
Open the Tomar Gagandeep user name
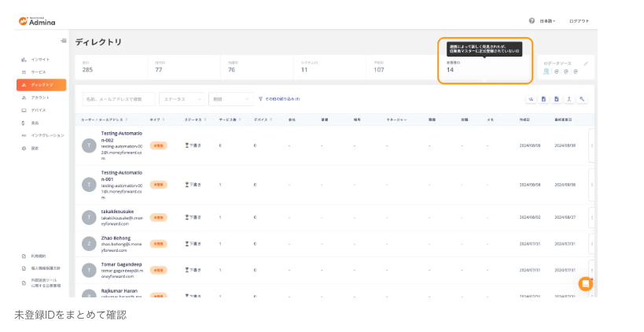click(122, 264)
